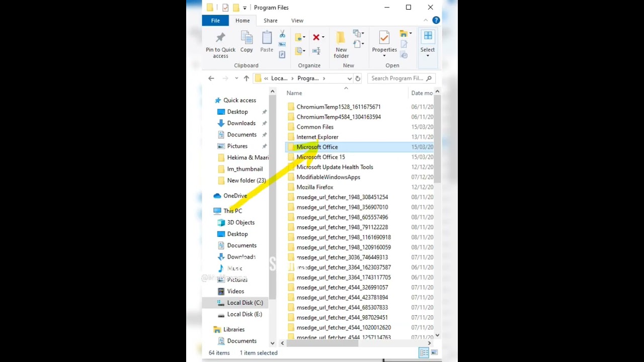Click the Loca... breadcrumb in address bar
The image size is (644, 362).
click(279, 78)
